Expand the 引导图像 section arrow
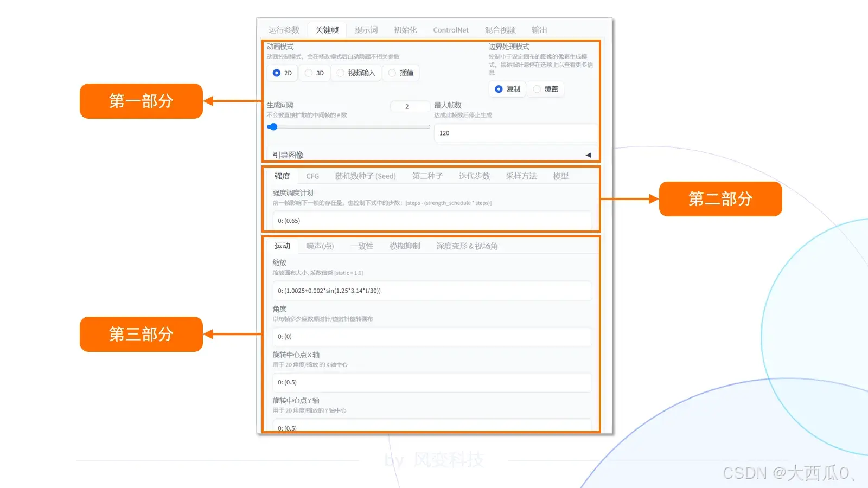The height and width of the screenshot is (488, 868). 588,155
